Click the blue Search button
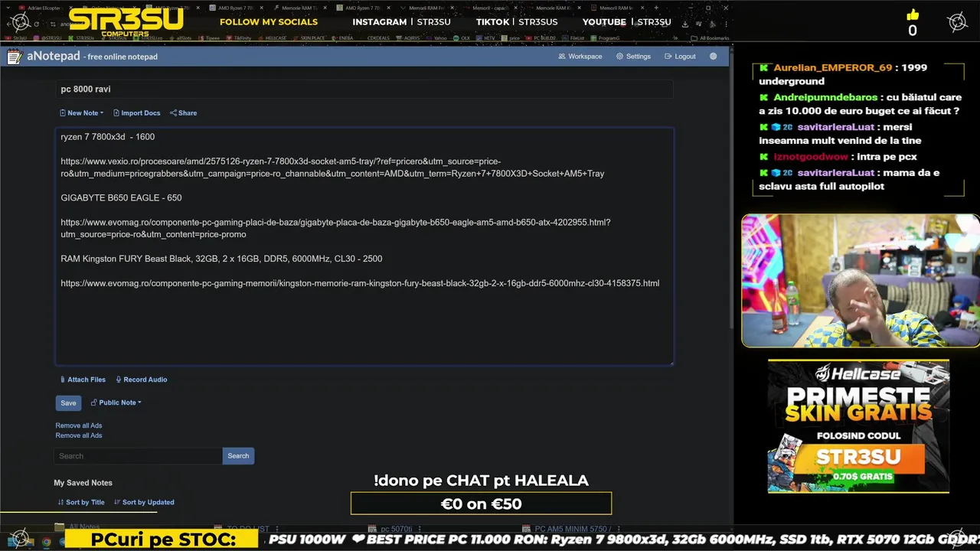Screen dimensions: 980x551 click(238, 456)
